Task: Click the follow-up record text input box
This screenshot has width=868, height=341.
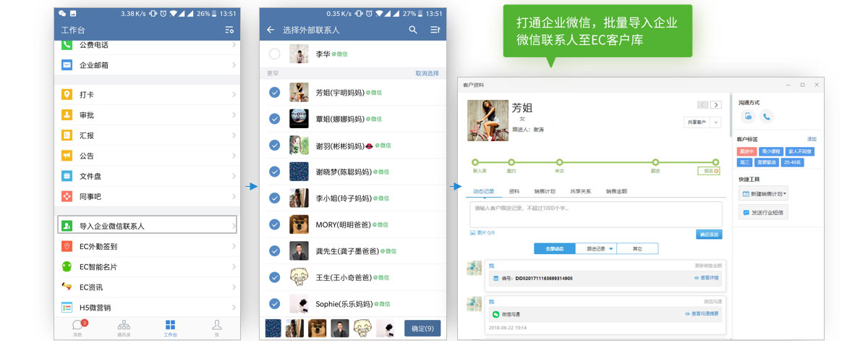Action: pos(595,214)
